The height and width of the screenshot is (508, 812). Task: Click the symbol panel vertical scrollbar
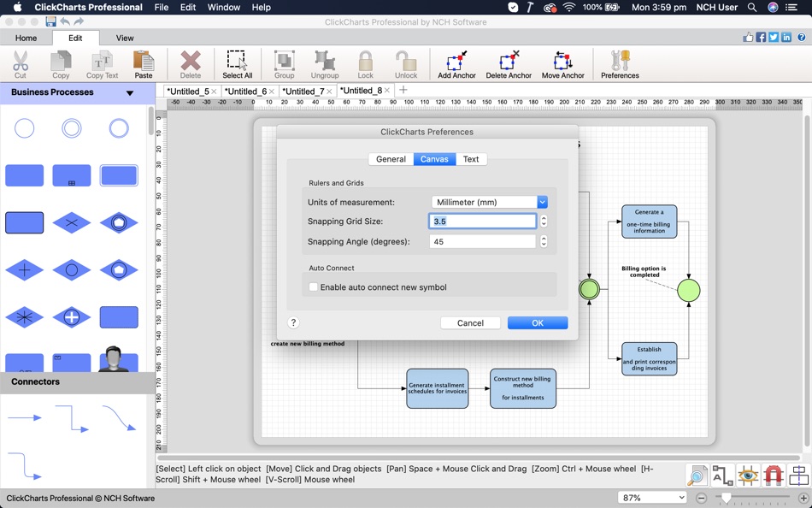point(150,121)
